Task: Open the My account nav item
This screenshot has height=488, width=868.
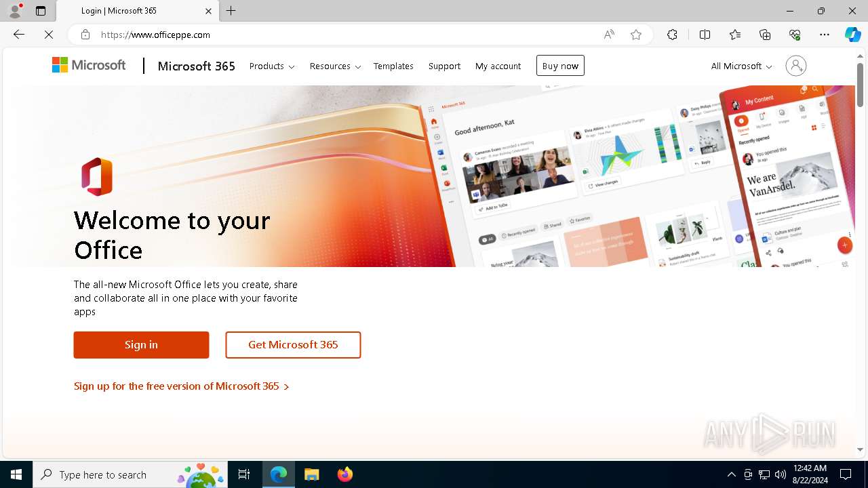Action: pyautogui.click(x=498, y=66)
